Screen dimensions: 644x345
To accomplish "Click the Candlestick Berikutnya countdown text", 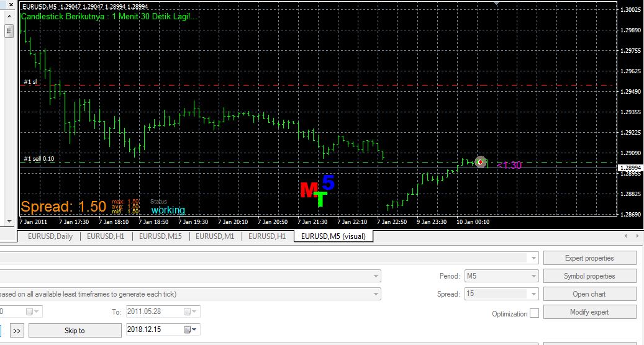I will coord(109,16).
